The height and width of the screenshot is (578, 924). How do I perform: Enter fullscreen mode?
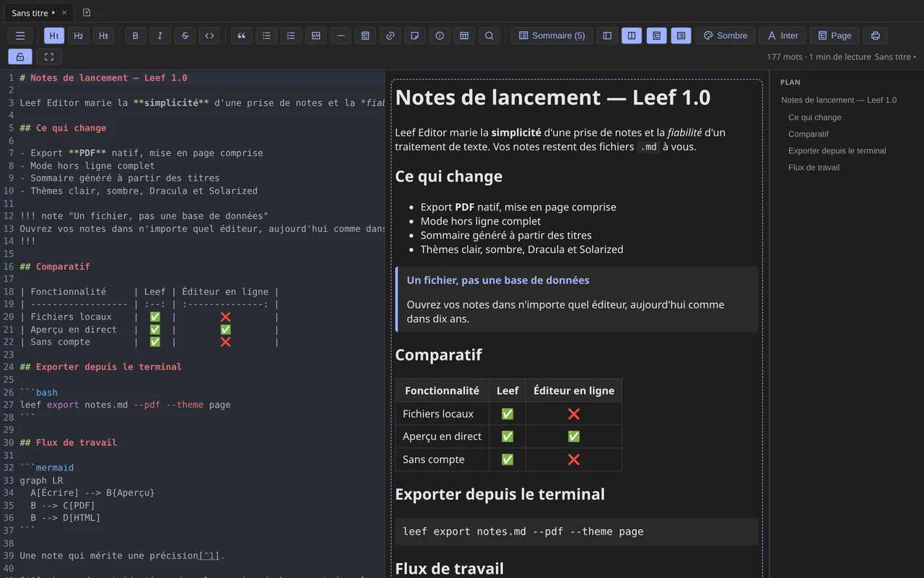49,56
